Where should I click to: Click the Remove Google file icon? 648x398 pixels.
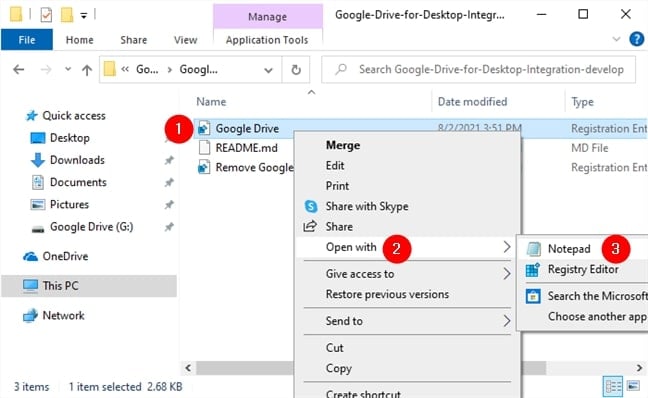point(204,167)
